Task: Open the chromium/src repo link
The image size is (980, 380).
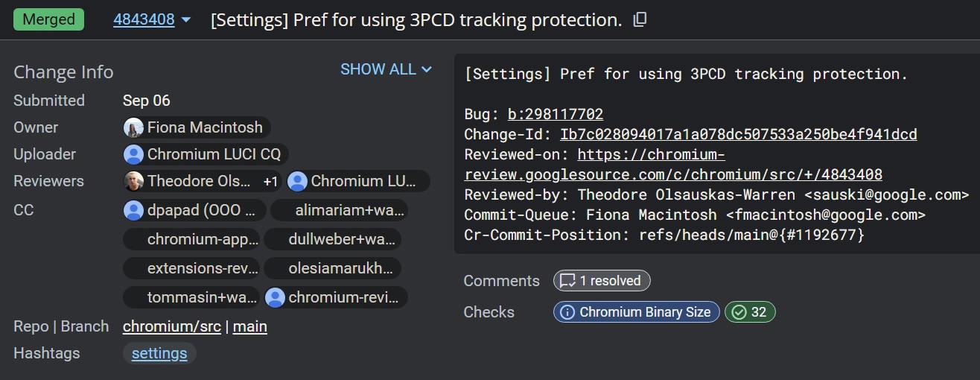Action: point(171,326)
